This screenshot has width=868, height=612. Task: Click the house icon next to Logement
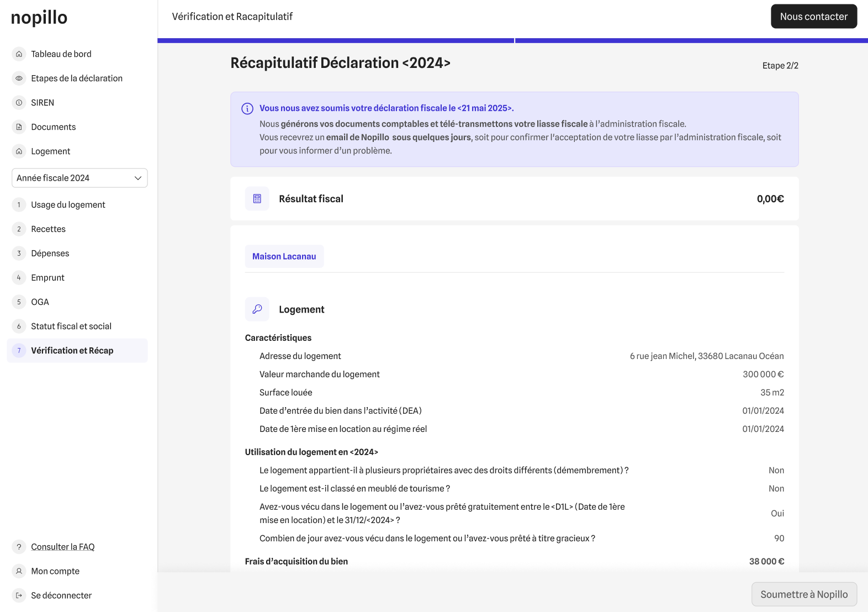click(x=19, y=151)
